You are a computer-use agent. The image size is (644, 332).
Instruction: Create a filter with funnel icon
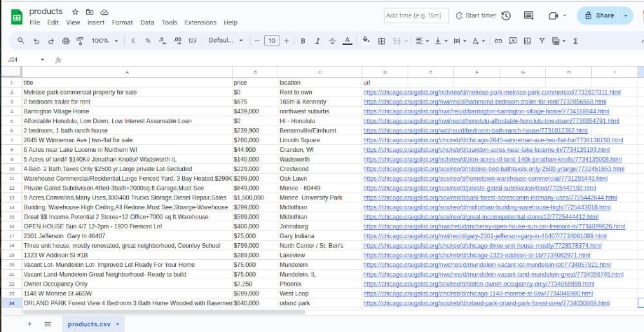[542, 41]
